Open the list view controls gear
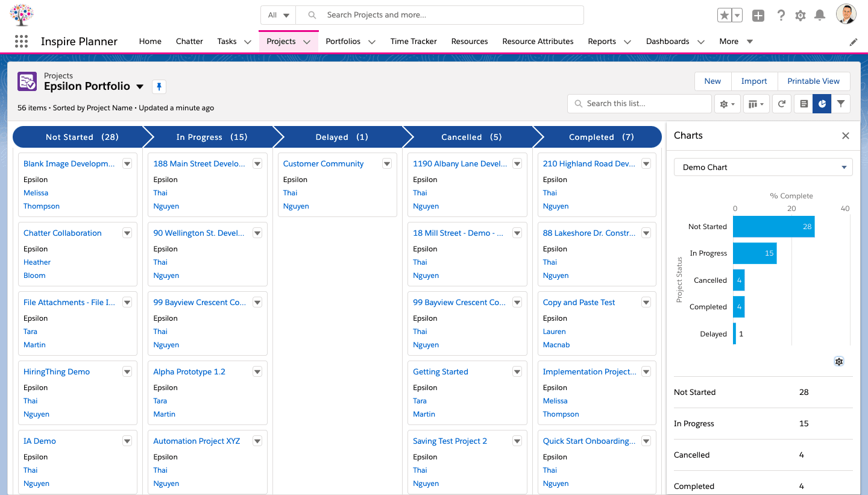The height and width of the screenshot is (495, 868). point(728,104)
